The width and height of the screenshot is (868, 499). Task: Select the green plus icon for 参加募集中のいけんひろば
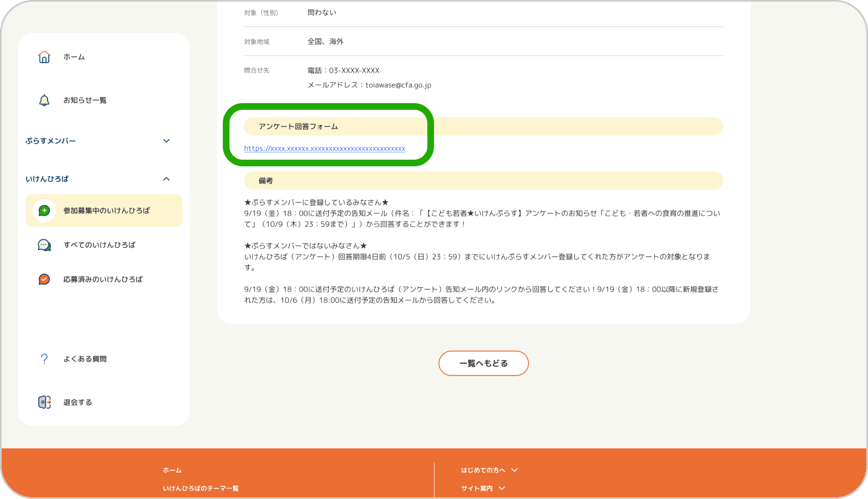pos(44,210)
